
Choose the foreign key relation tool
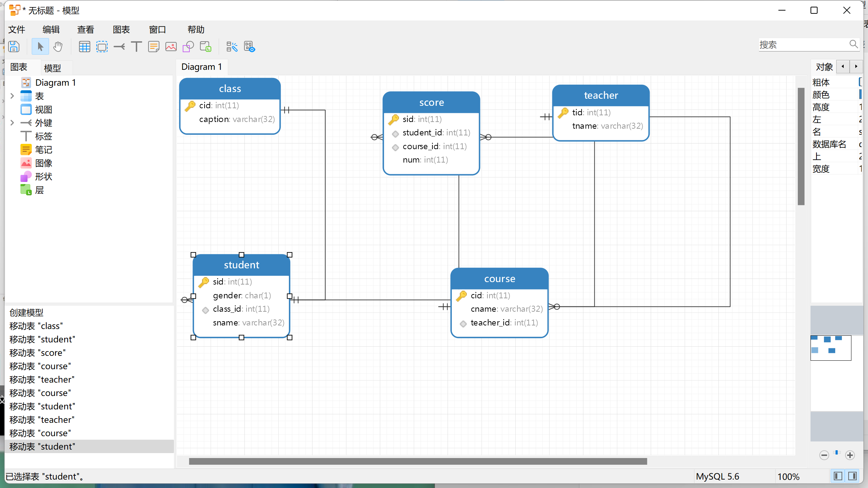click(119, 47)
